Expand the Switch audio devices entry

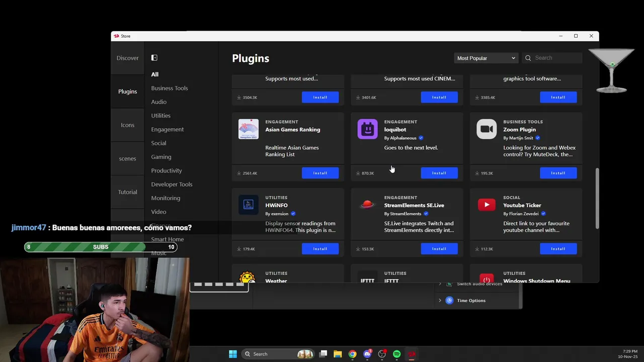tap(440, 284)
